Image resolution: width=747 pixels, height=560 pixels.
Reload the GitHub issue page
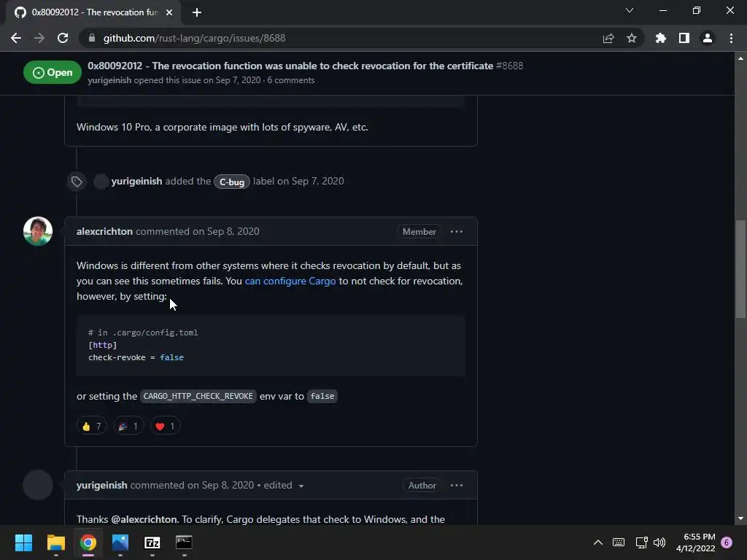pyautogui.click(x=63, y=38)
